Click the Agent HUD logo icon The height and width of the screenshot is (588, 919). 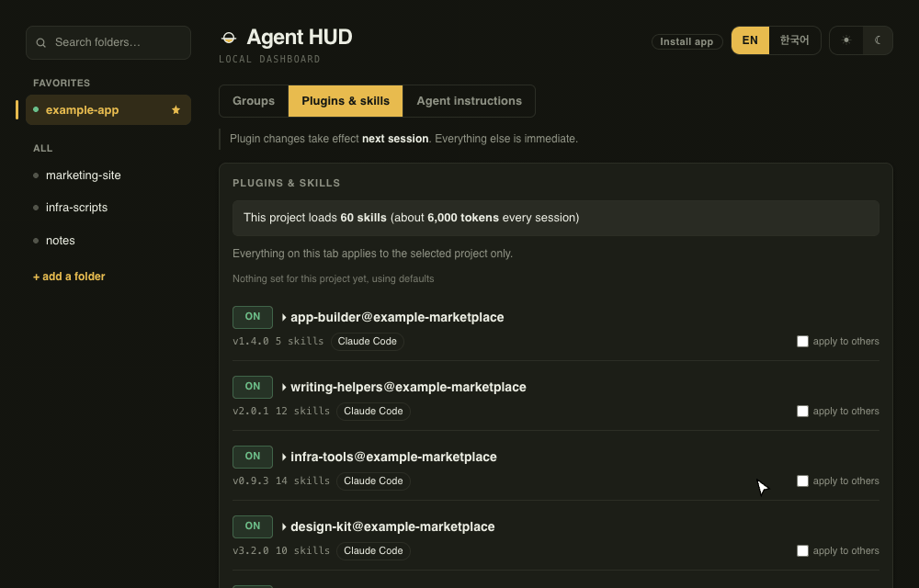point(229,38)
